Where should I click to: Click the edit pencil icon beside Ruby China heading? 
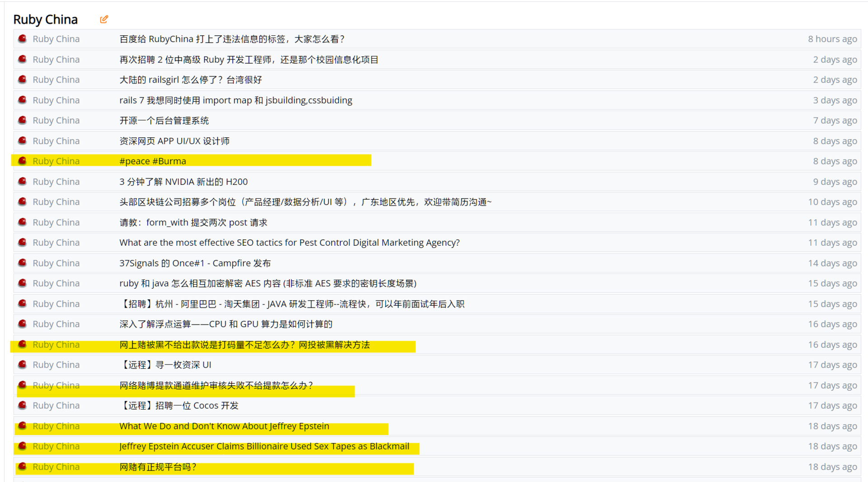[x=104, y=19]
